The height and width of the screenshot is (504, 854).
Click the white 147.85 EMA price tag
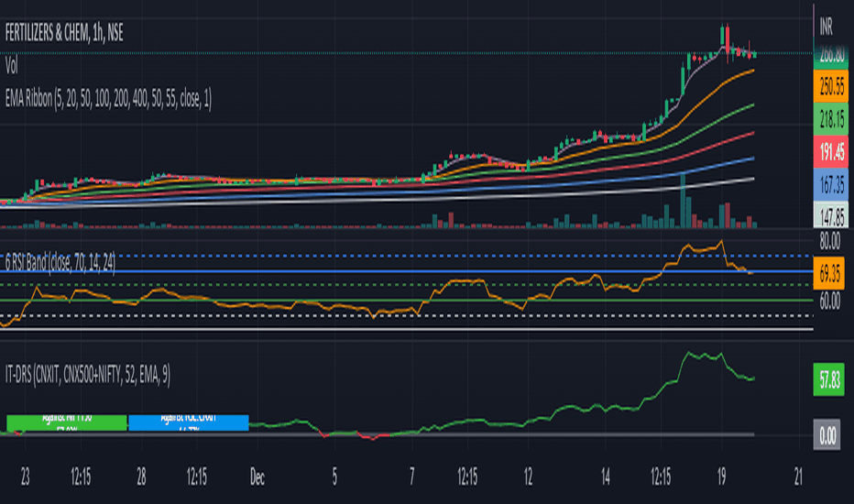click(x=830, y=214)
